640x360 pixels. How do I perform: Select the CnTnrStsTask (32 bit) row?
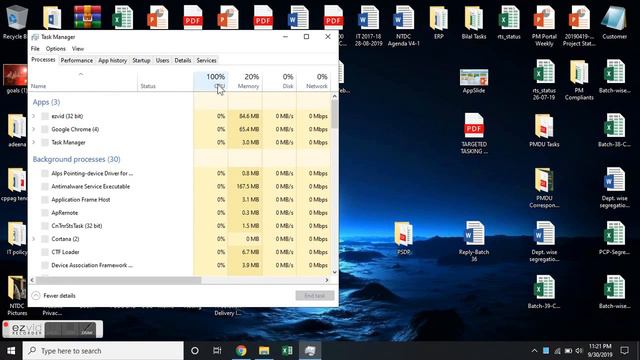coord(180,226)
